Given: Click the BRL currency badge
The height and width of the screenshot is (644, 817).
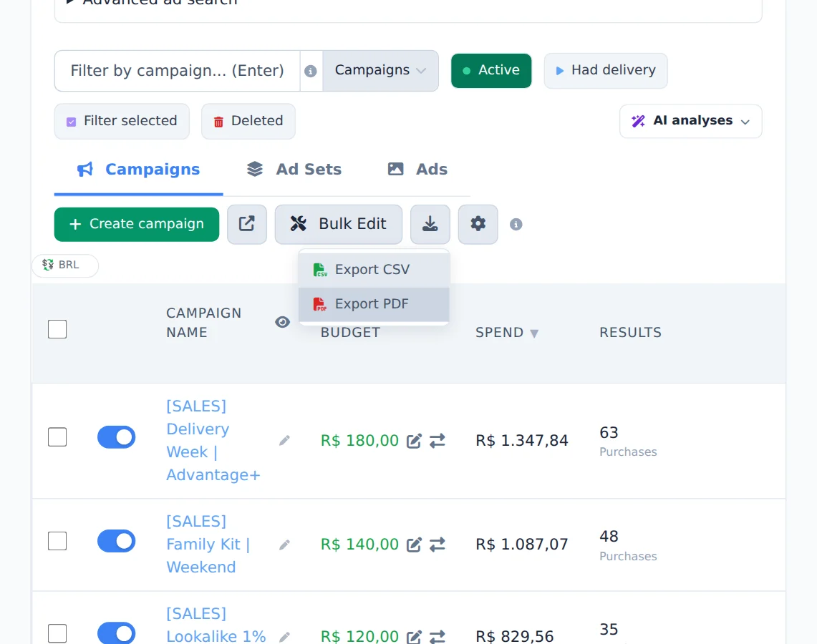Looking at the screenshot, I should [65, 265].
